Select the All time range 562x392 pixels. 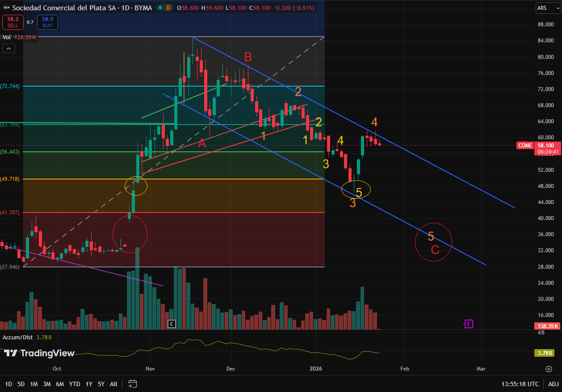pos(113,384)
